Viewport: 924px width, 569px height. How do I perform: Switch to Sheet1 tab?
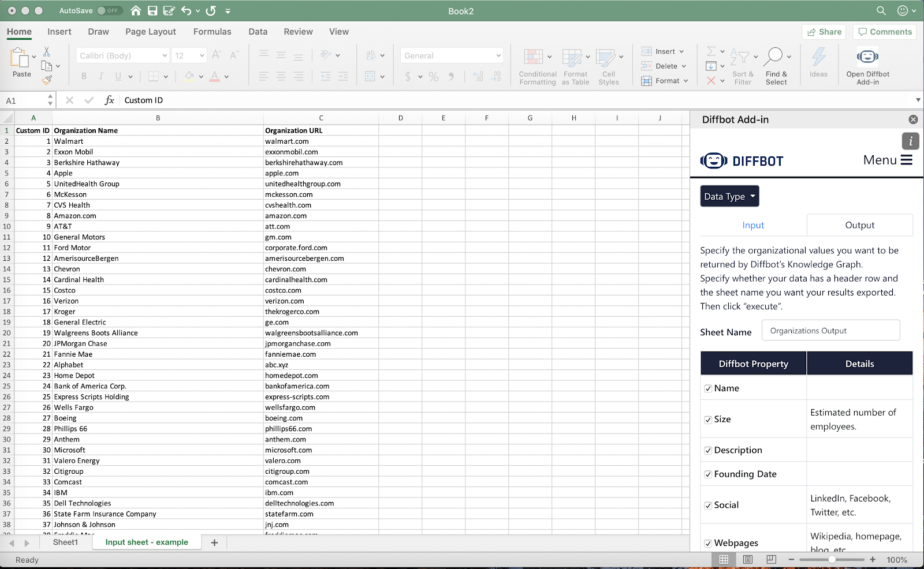tap(65, 542)
